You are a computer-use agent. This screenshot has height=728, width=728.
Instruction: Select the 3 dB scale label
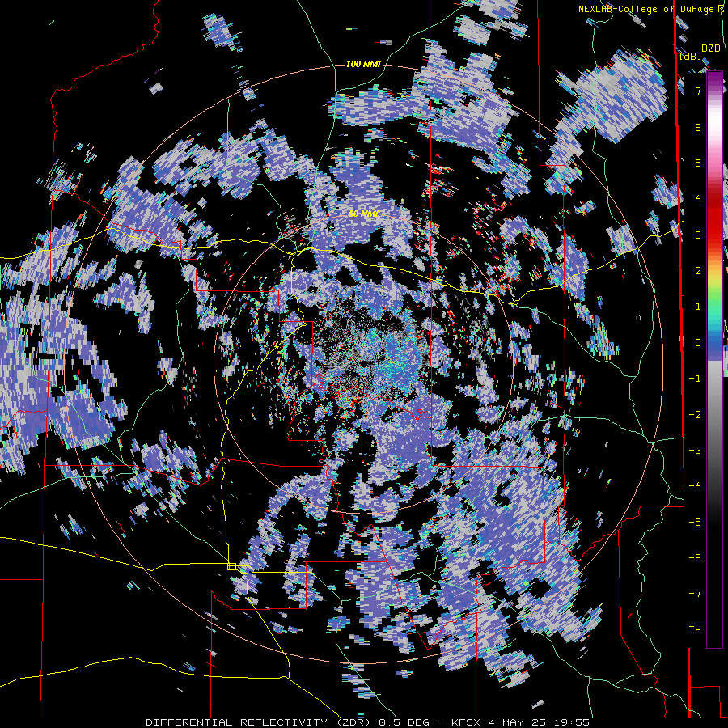click(698, 235)
